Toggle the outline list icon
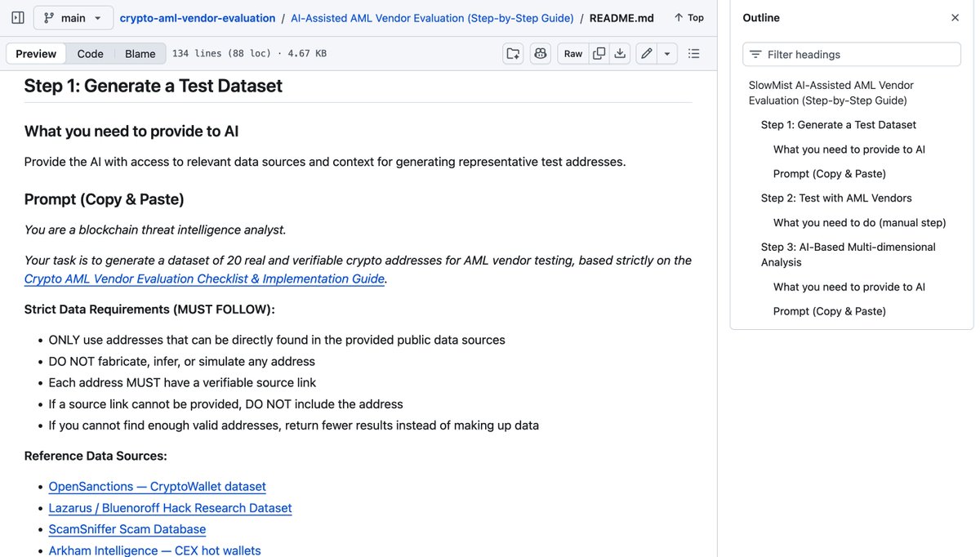The height and width of the screenshot is (557, 980). 693,54
